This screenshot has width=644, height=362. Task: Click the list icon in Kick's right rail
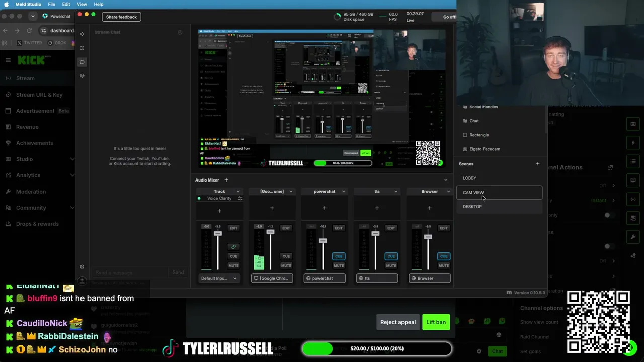point(633,161)
